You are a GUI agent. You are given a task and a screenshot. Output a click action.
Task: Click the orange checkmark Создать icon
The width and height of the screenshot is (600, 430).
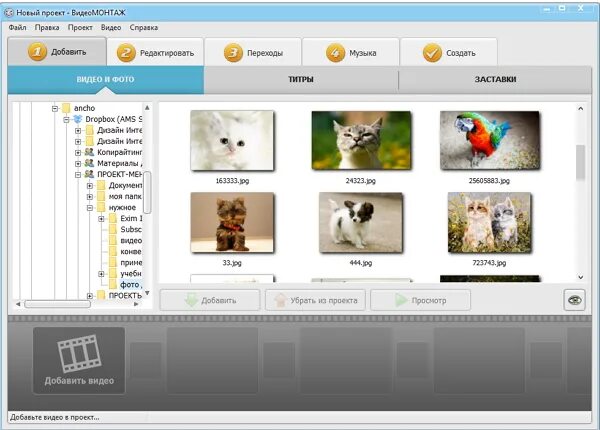click(x=432, y=53)
